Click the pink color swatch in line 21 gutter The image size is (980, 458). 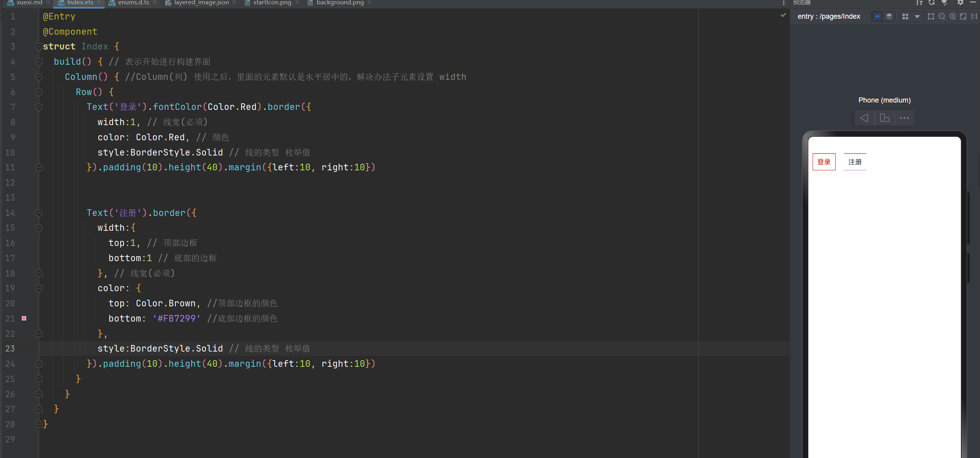point(24,318)
